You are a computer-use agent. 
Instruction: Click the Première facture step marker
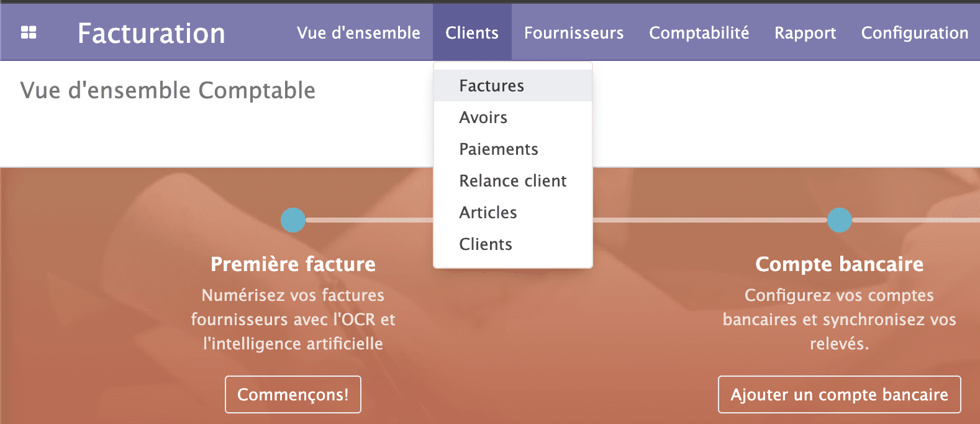(x=293, y=220)
